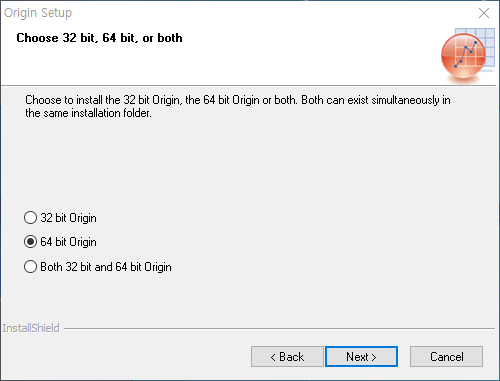Click the line chart inside the Origin logo

(466, 54)
